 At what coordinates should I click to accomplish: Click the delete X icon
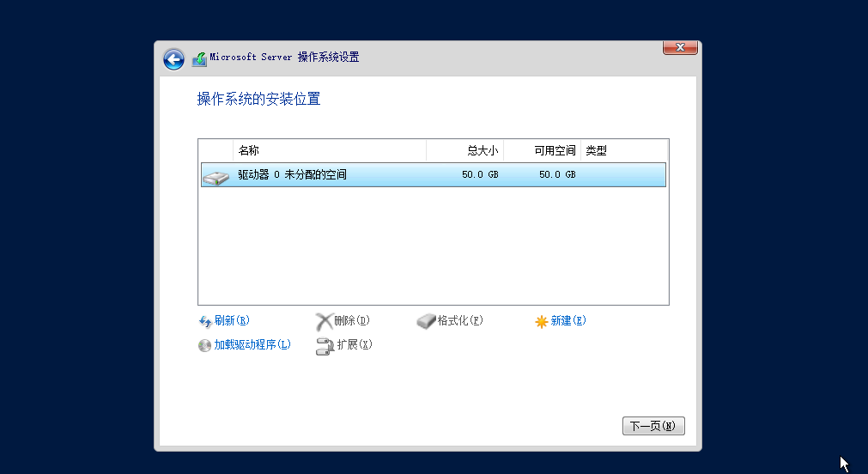[324, 321]
